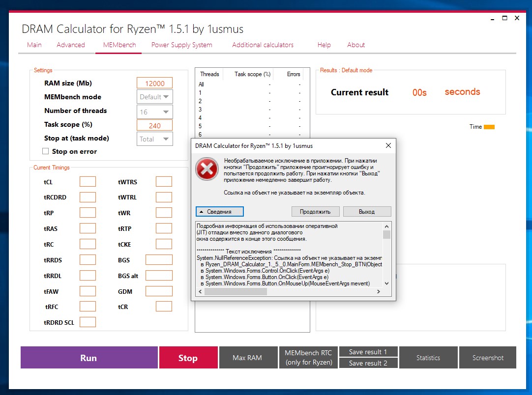Click the BGS field
The height and width of the screenshot is (395, 532).
(159, 260)
